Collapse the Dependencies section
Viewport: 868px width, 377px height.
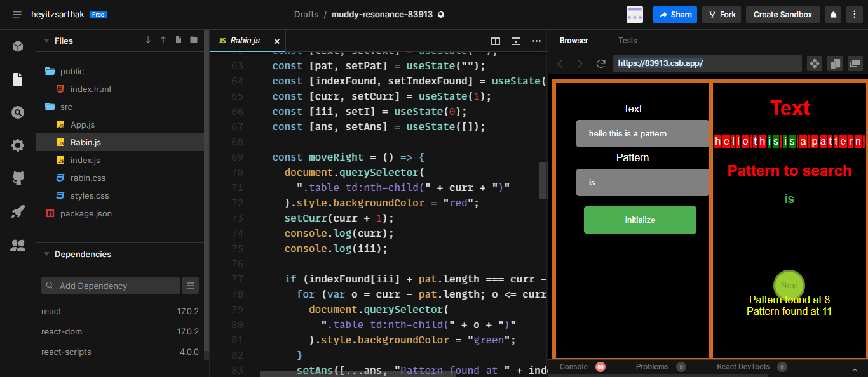pos(48,254)
